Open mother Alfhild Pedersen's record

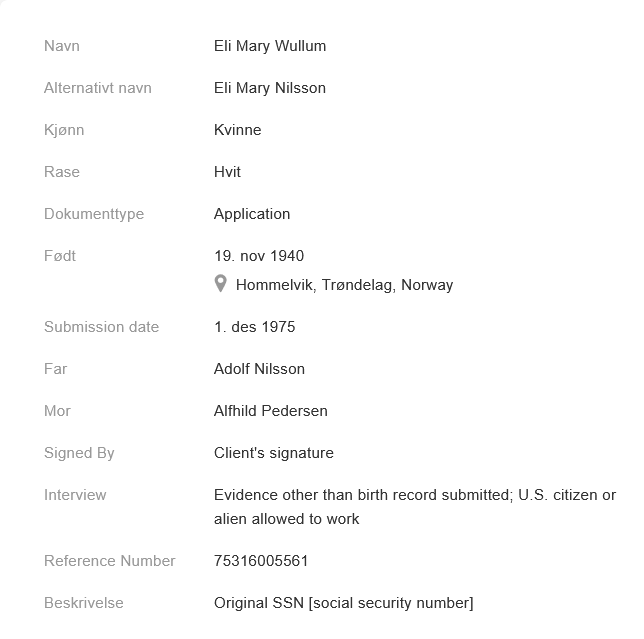coord(270,411)
